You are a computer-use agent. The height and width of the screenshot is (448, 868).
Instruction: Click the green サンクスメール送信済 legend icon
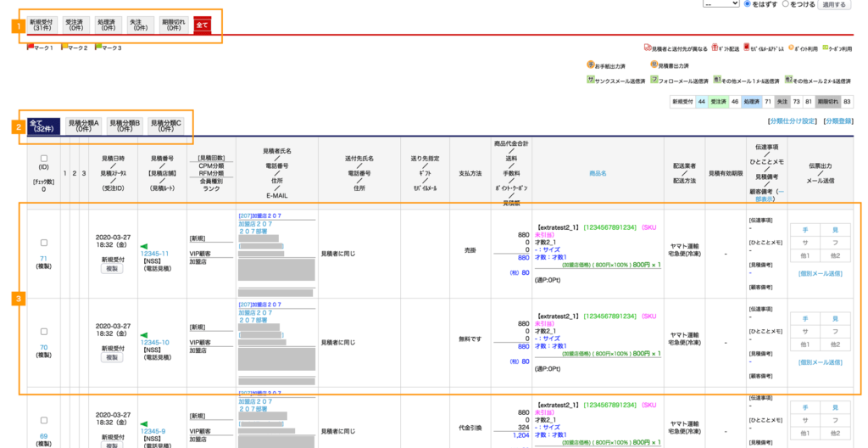click(x=590, y=80)
